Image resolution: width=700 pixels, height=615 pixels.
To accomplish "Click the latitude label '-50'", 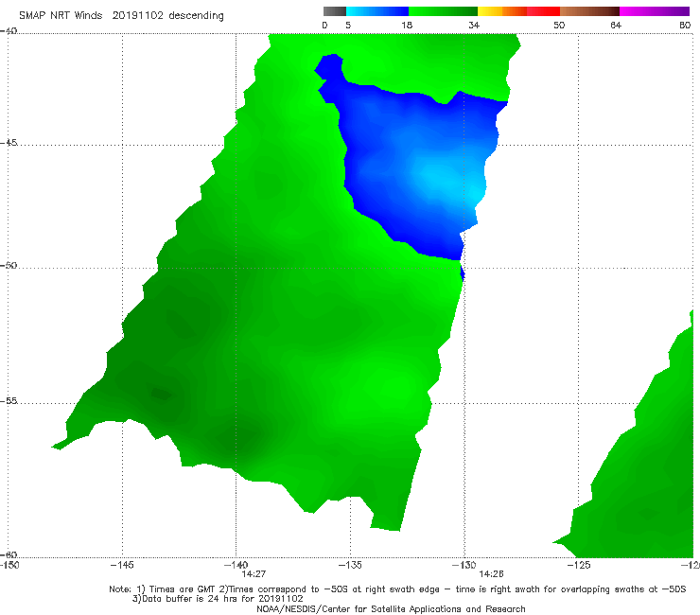I will pos(9,265).
